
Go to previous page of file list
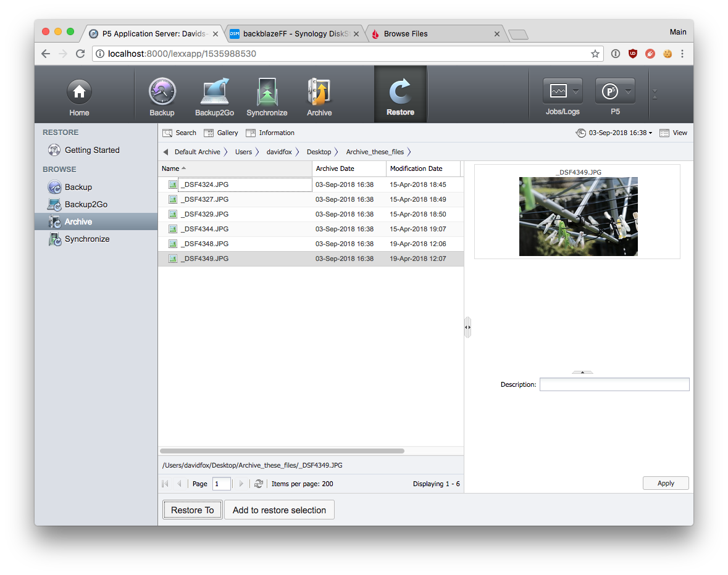click(179, 484)
